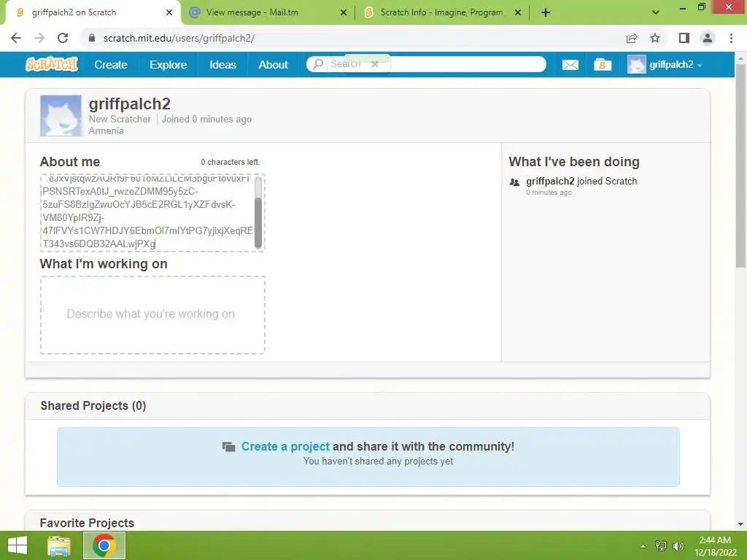Click the What I'm working on text box
The image size is (747, 560).
coord(152,315)
